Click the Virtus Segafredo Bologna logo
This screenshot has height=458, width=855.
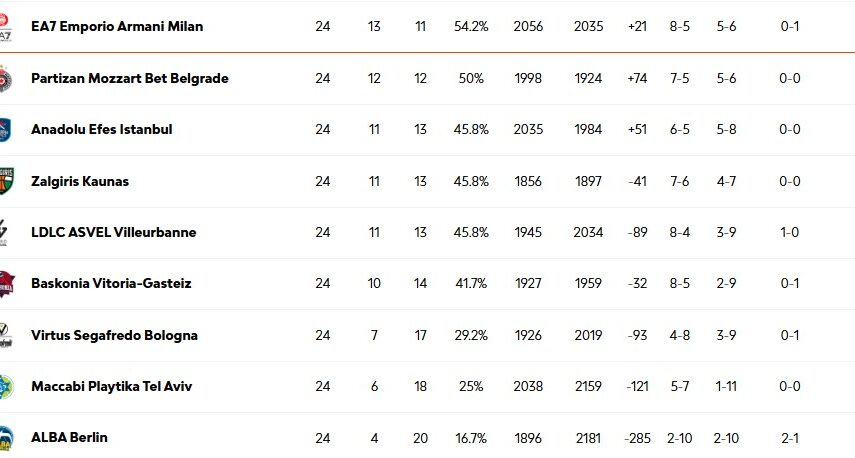tap(5, 336)
